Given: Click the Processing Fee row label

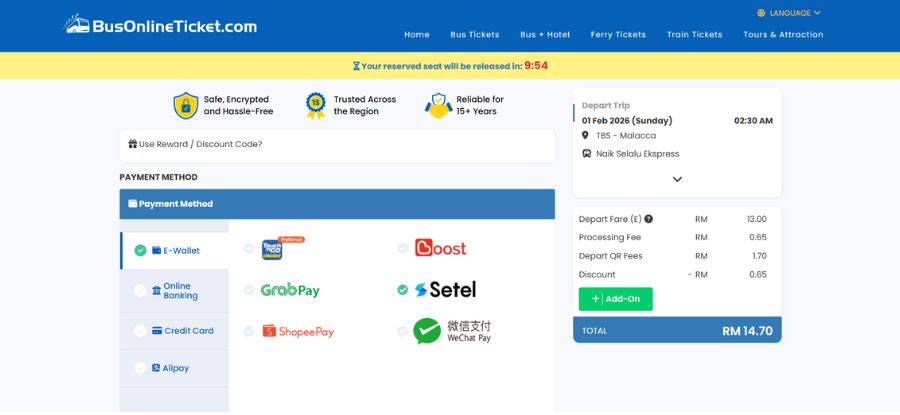Looking at the screenshot, I should 610,237.
